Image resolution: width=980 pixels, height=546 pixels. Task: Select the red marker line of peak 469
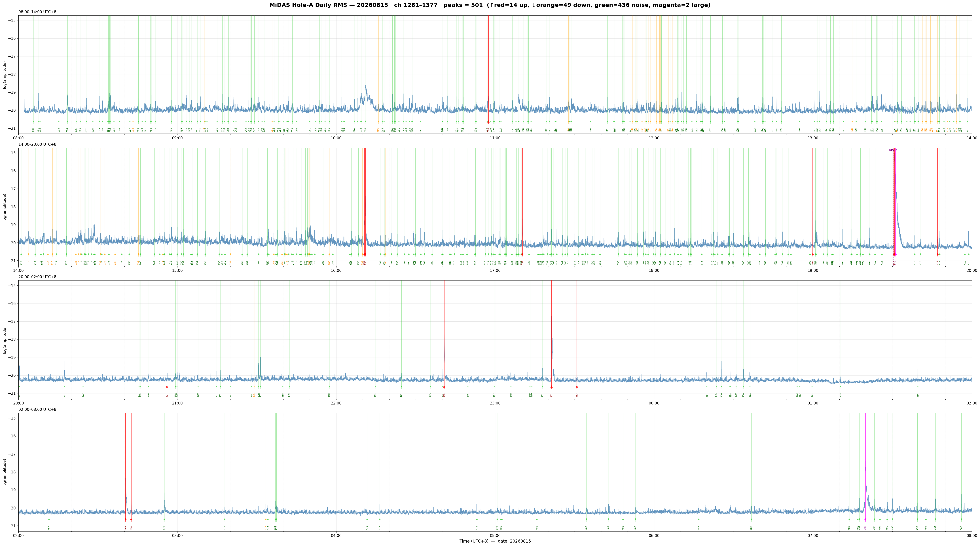[x=131, y=467]
